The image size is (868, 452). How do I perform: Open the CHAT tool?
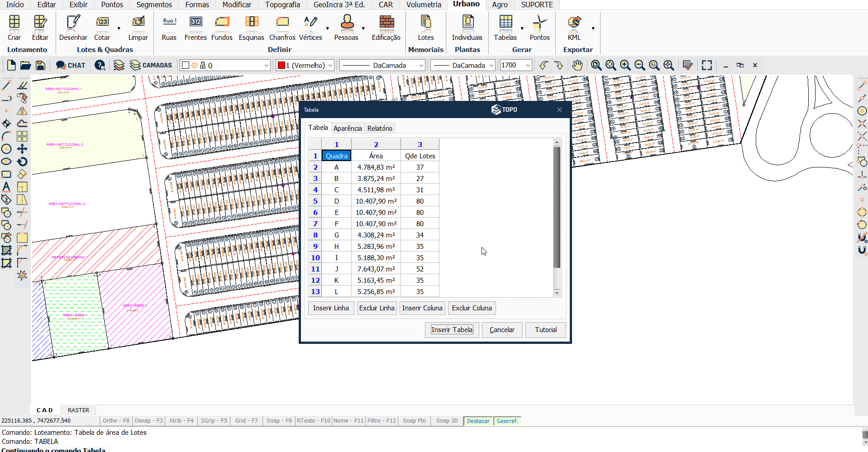point(71,65)
